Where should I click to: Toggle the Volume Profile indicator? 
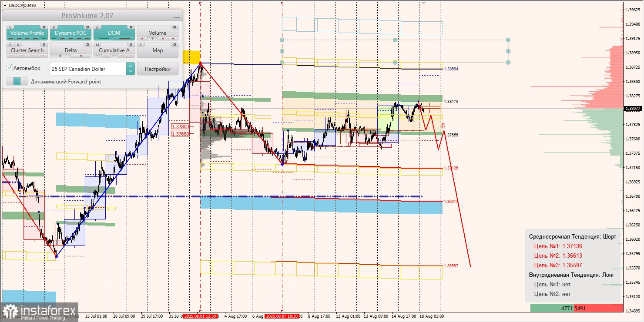click(27, 33)
